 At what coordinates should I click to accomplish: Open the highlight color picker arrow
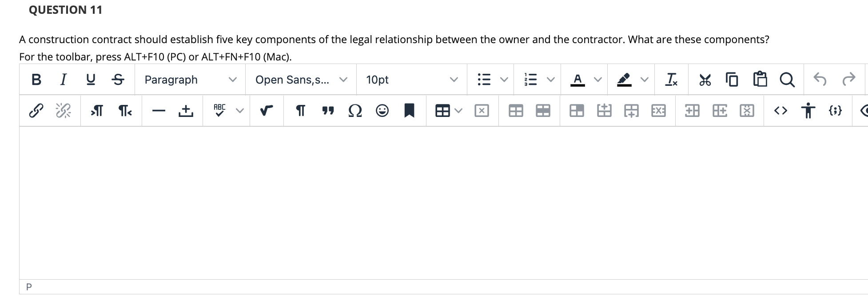click(645, 80)
